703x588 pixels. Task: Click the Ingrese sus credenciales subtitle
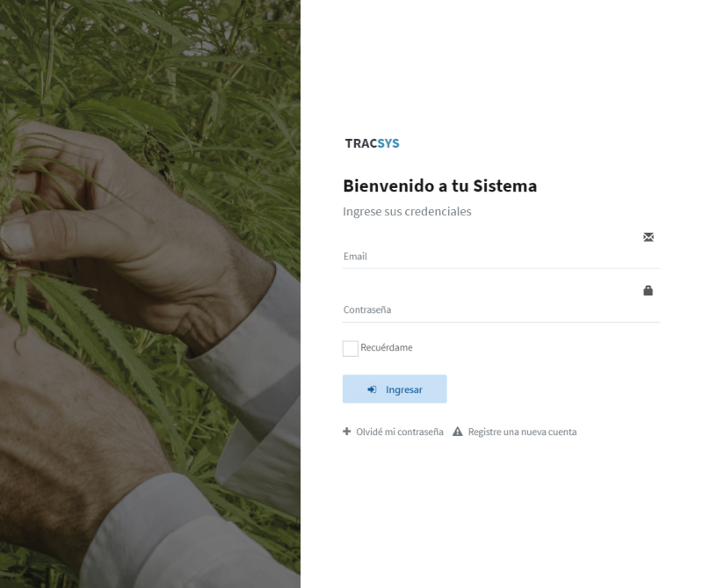coord(407,212)
